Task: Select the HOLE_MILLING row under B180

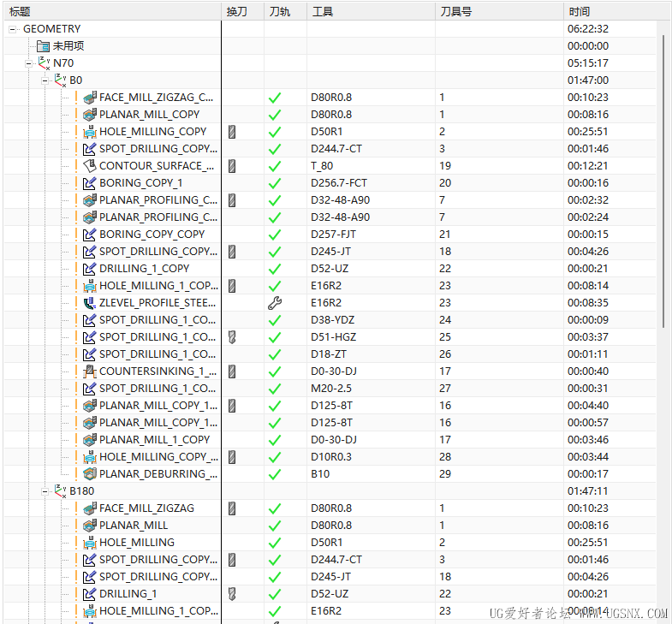Action: pos(330,543)
